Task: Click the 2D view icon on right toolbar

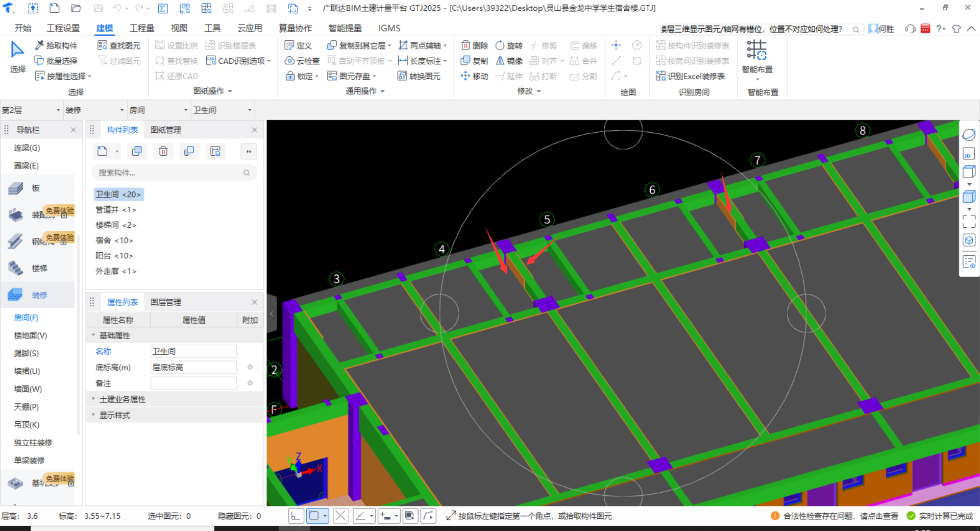Action: 968,154
